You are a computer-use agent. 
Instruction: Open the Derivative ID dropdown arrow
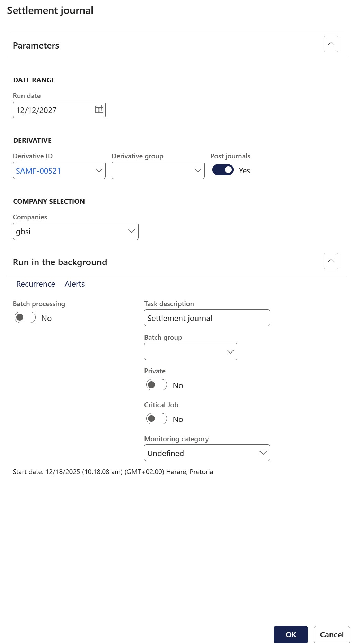99,171
